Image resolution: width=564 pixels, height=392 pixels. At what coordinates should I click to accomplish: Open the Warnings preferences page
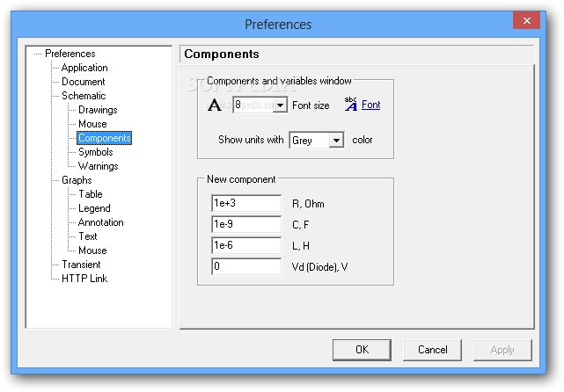pyautogui.click(x=98, y=166)
